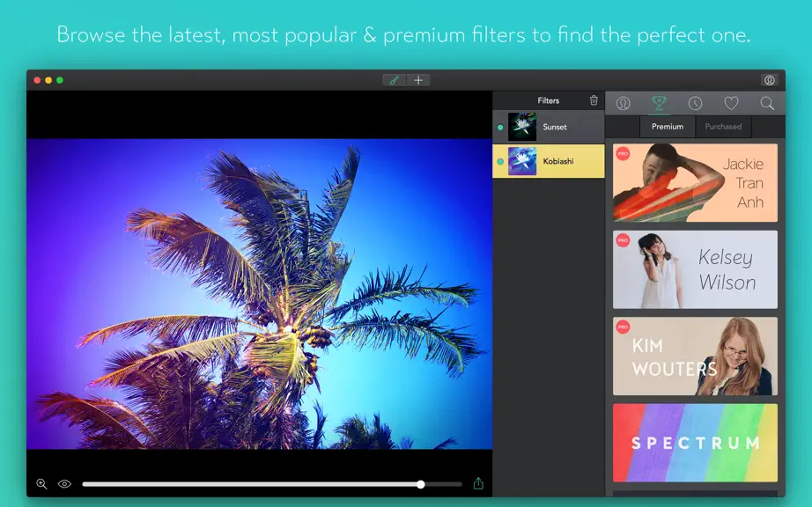Open the user filters tab icon
Viewport: 812px width, 507px height.
(x=623, y=104)
